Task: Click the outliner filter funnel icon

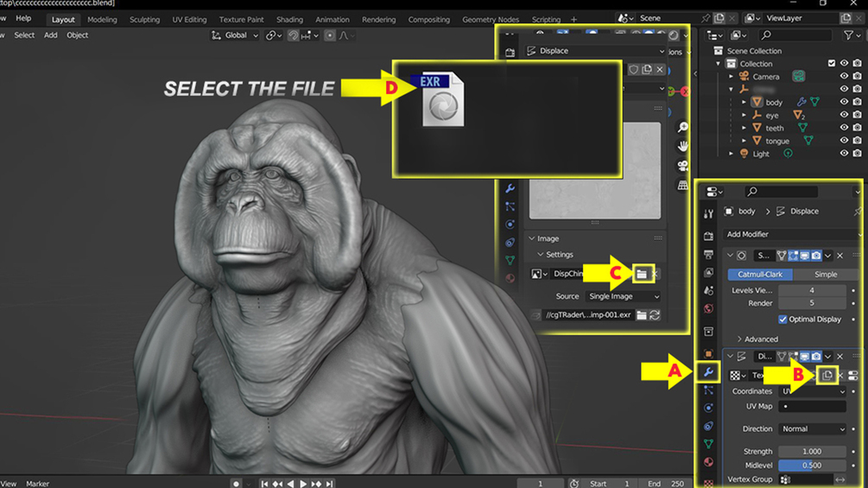Action: pyautogui.click(x=849, y=35)
